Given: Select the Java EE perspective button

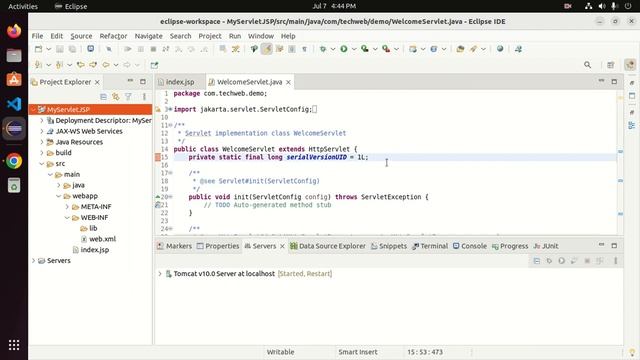Looking at the screenshot, I should (630, 65).
